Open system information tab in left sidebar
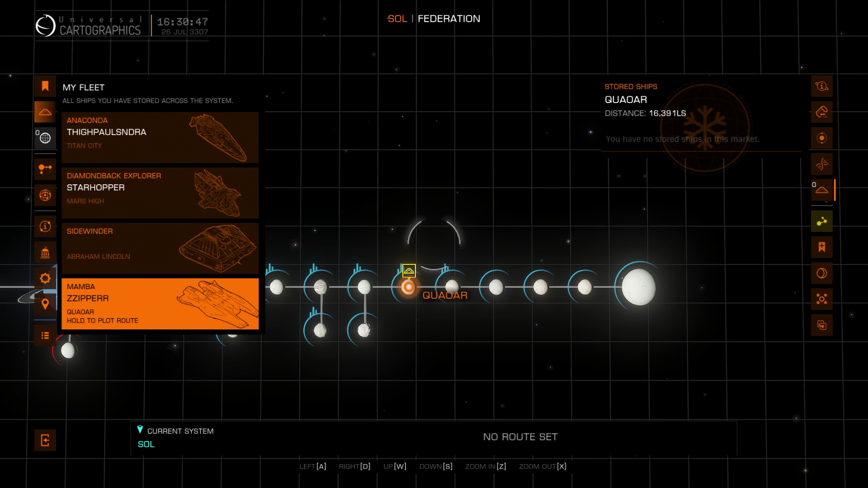Image resolution: width=868 pixels, height=488 pixels. (x=45, y=226)
